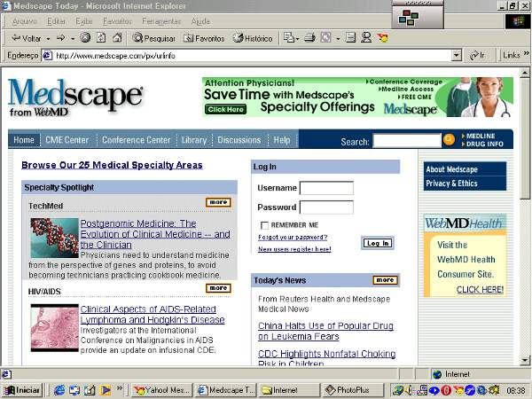Click the vertical scrollbar down arrow
The height and width of the screenshot is (399, 532).
tap(525, 360)
